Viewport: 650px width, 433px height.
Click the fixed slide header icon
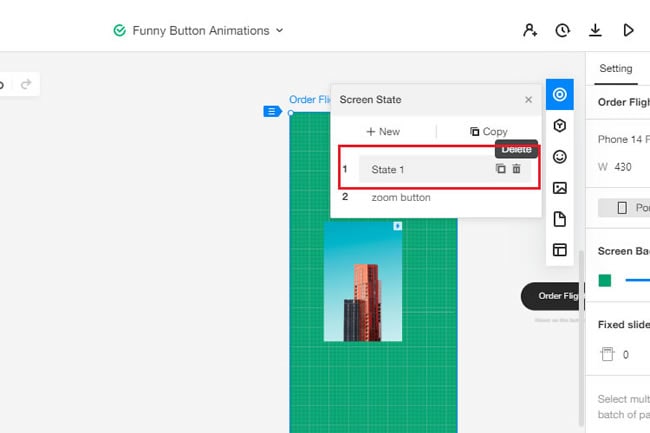click(607, 354)
